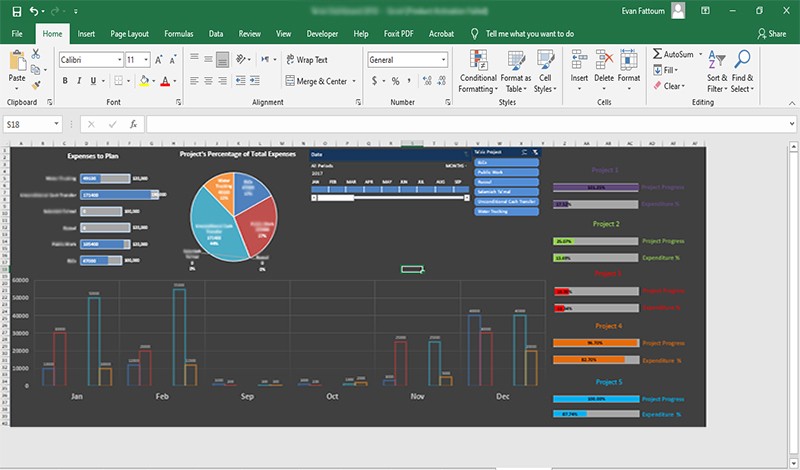
Task: Open the Sort & Filter tool
Action: (x=717, y=70)
